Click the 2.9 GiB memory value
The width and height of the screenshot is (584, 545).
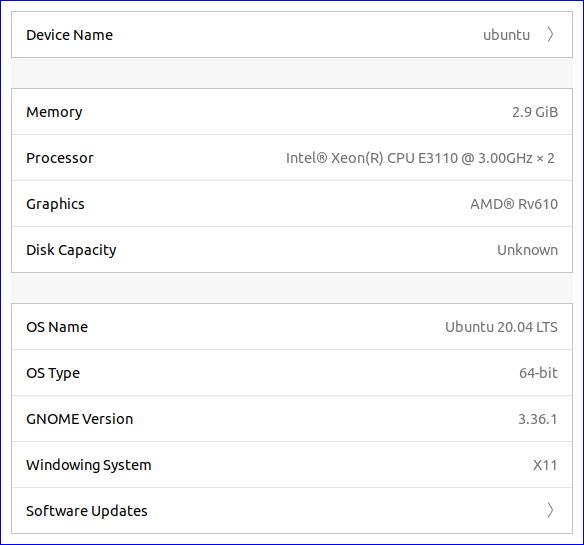535,112
